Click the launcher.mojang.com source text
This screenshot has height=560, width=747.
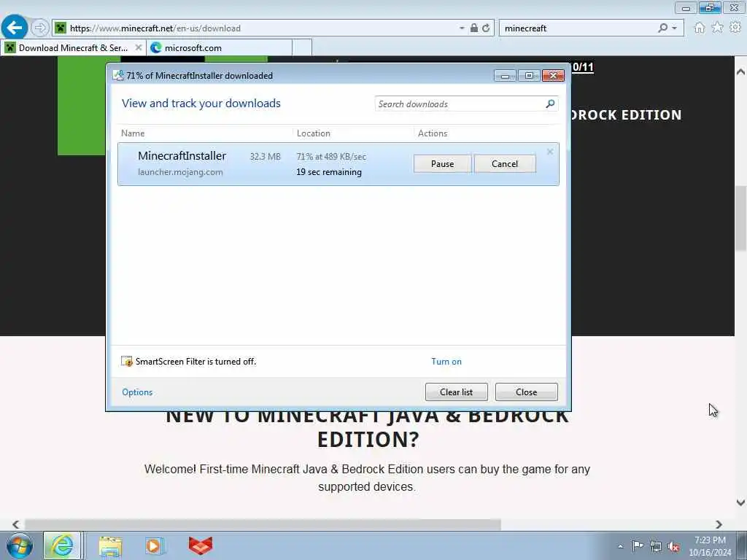click(x=180, y=172)
